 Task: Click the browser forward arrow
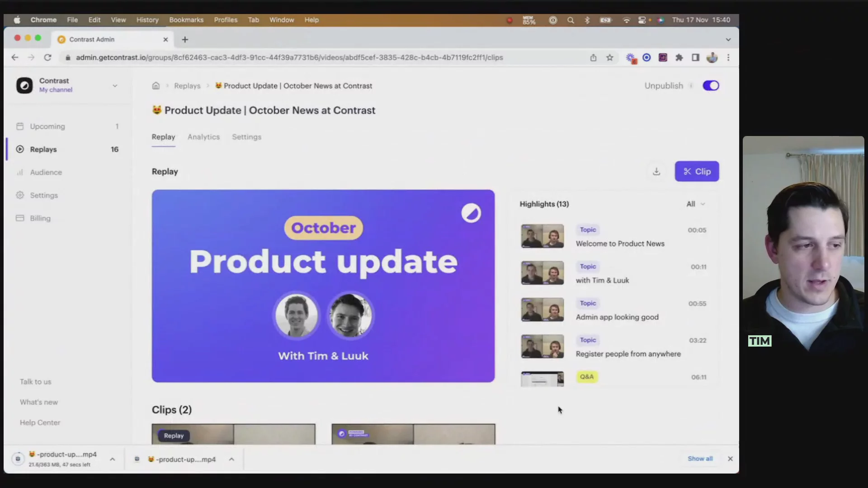(x=31, y=57)
